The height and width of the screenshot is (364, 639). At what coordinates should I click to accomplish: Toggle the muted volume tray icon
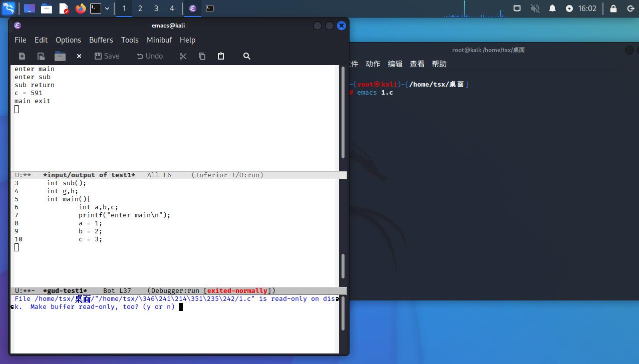click(x=535, y=9)
